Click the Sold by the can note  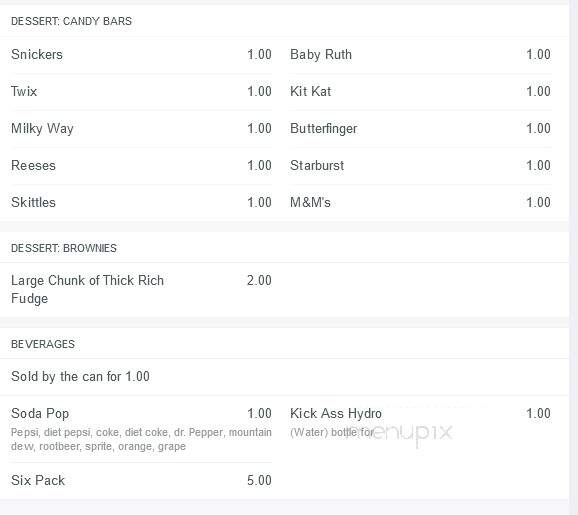coord(80,376)
